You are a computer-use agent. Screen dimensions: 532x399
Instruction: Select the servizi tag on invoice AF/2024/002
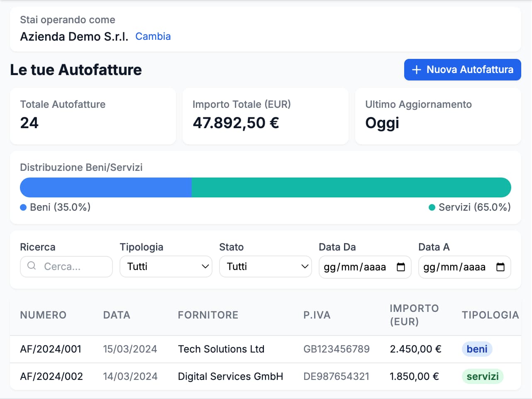tap(483, 376)
